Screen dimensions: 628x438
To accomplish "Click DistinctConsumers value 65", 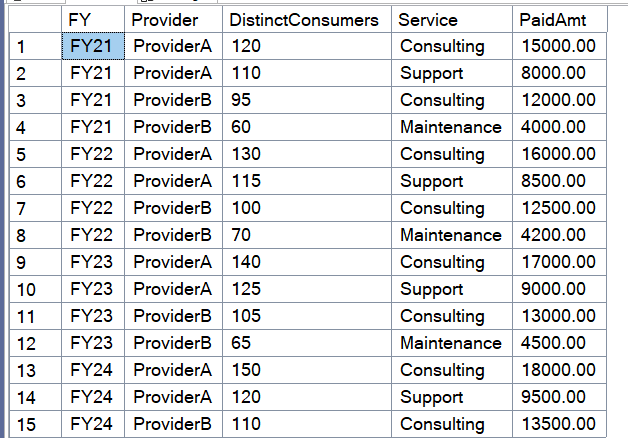I will pos(307,344).
